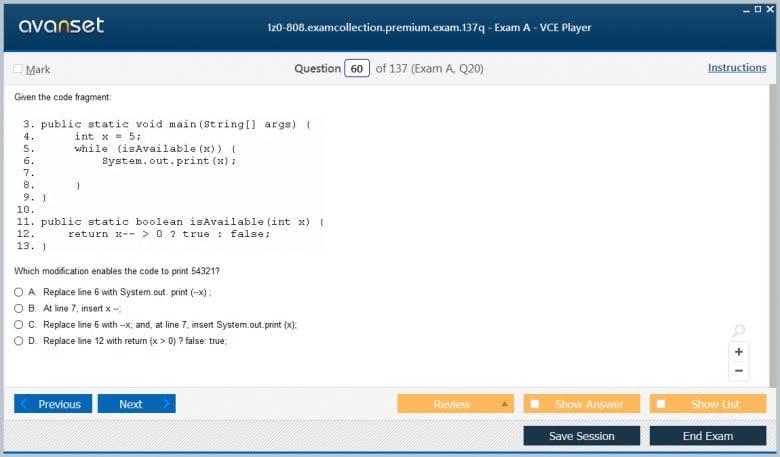Minimize the VCE Player window
The image size is (780, 457).
746,10
